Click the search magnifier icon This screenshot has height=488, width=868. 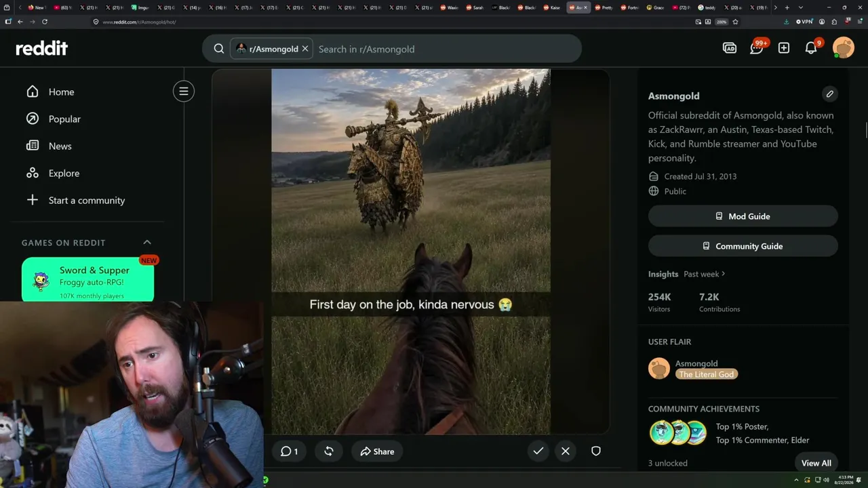[219, 49]
